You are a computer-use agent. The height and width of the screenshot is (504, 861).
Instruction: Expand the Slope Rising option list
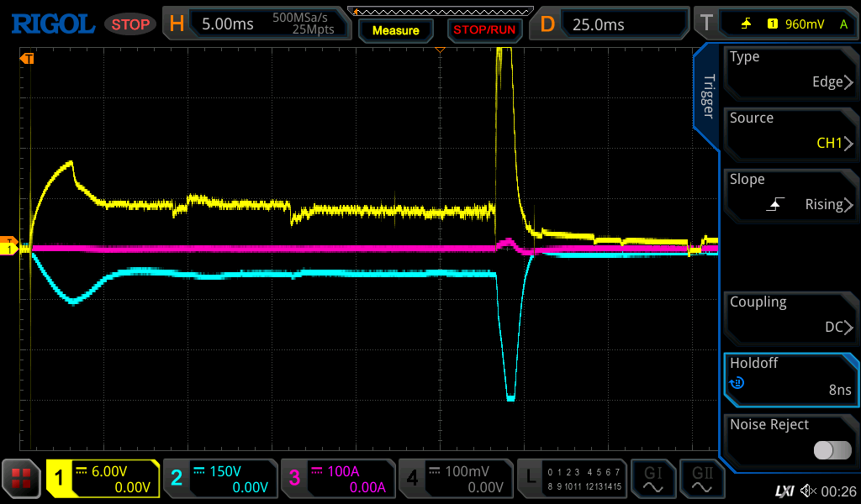pyautogui.click(x=790, y=192)
